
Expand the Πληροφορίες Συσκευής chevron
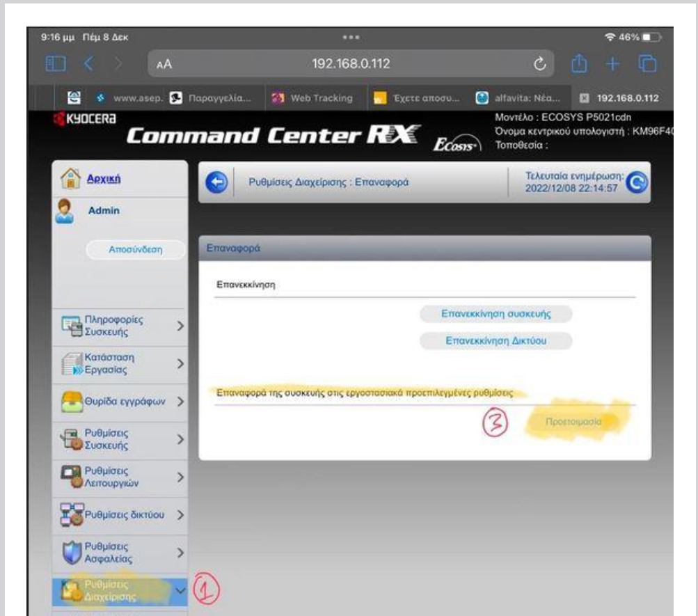[x=180, y=326]
